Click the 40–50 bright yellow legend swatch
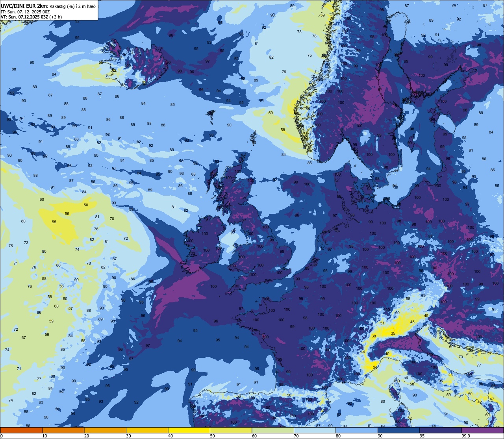The height and width of the screenshot is (439, 504). (x=189, y=430)
